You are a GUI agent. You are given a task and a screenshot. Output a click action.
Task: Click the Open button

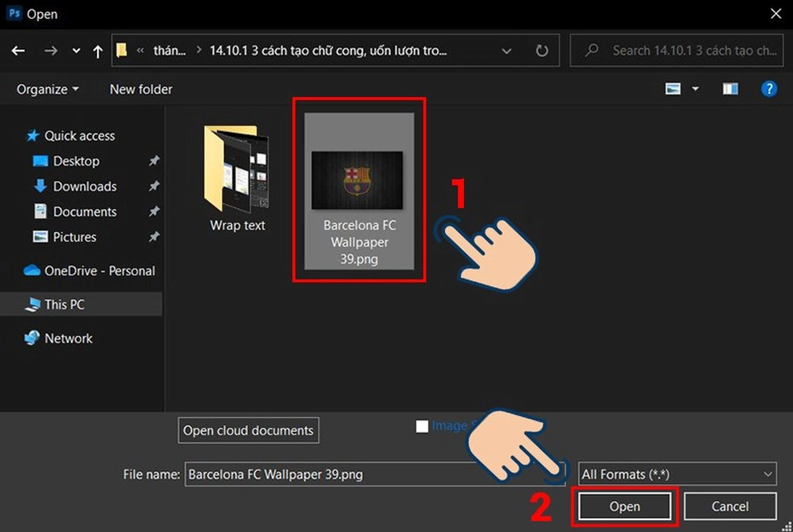tap(624, 507)
